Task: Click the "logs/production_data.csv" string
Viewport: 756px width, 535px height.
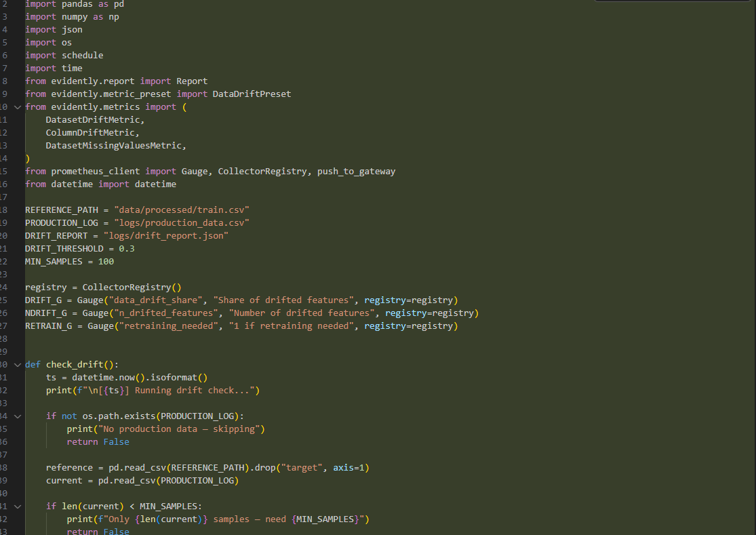Action: coord(182,222)
